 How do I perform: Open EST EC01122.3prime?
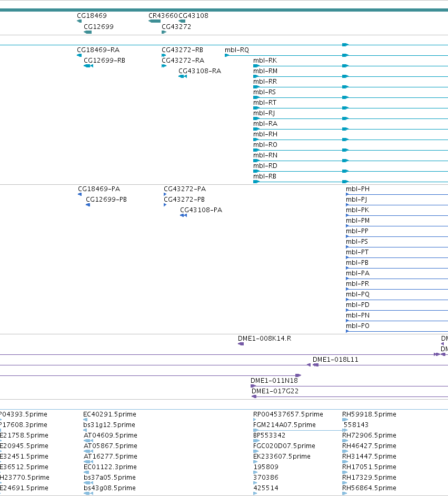[x=110, y=467]
